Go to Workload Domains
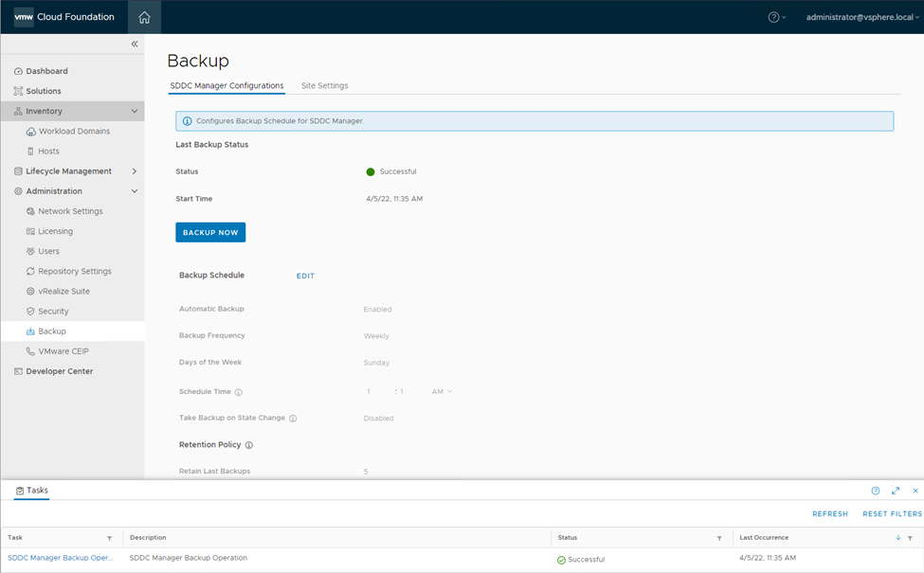Screen dimensions: 924x573 click(74, 132)
